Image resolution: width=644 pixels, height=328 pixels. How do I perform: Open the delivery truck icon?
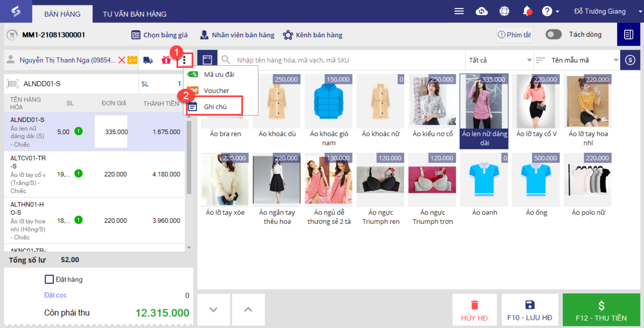click(148, 60)
